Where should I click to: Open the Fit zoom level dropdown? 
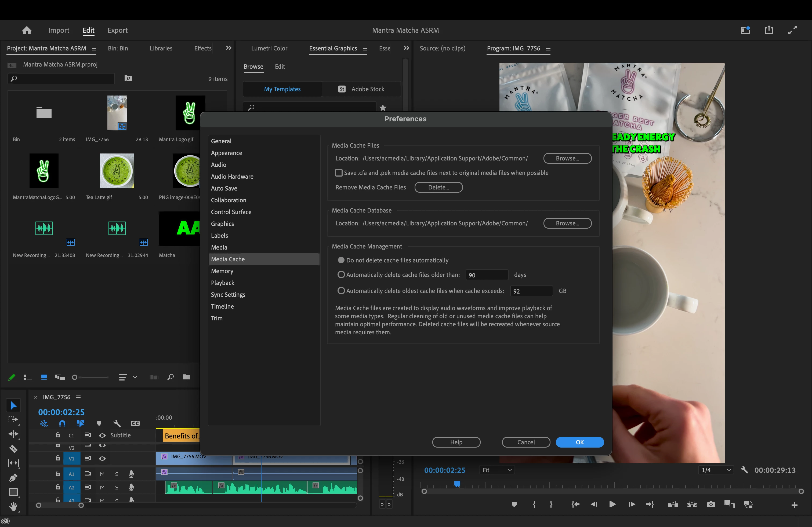(x=496, y=470)
